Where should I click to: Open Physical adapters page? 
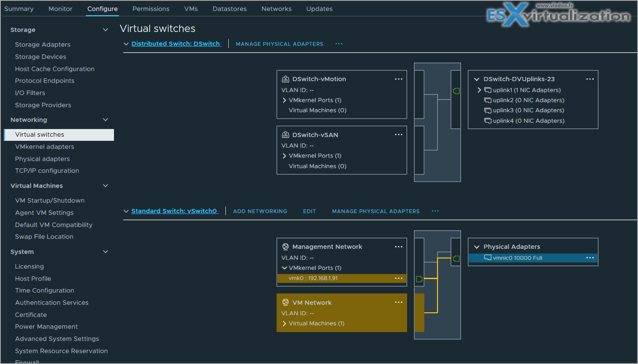42,159
